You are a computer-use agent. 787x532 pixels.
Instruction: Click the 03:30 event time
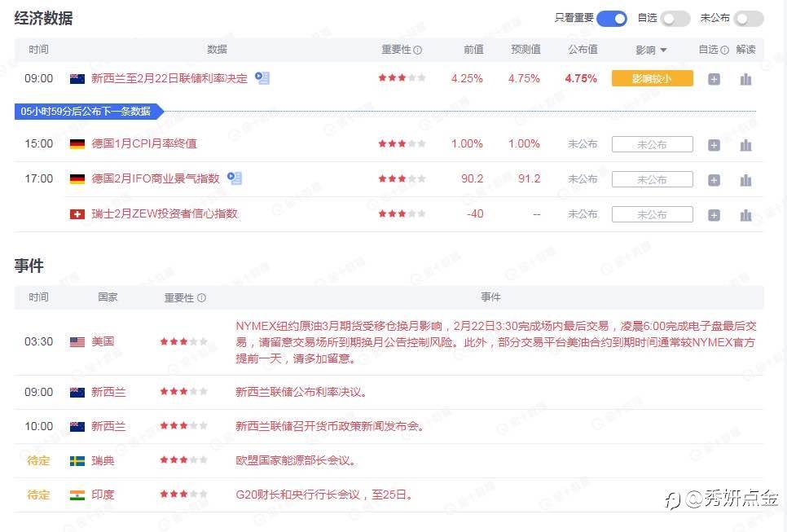(x=38, y=342)
